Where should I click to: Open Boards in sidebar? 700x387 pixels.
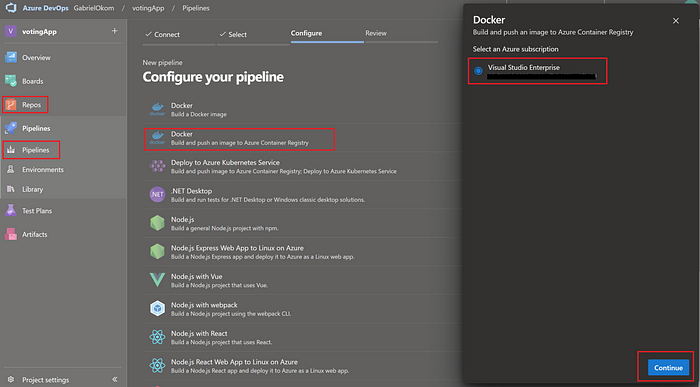pos(33,81)
